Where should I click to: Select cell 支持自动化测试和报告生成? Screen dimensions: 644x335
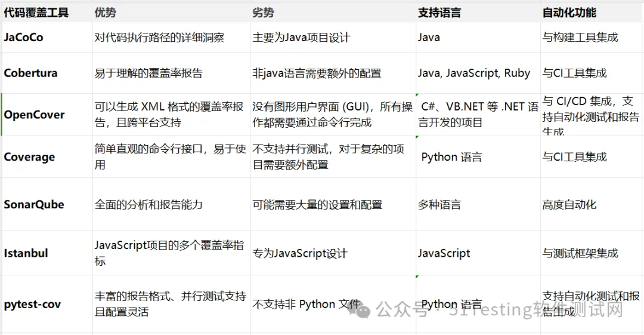point(592,304)
